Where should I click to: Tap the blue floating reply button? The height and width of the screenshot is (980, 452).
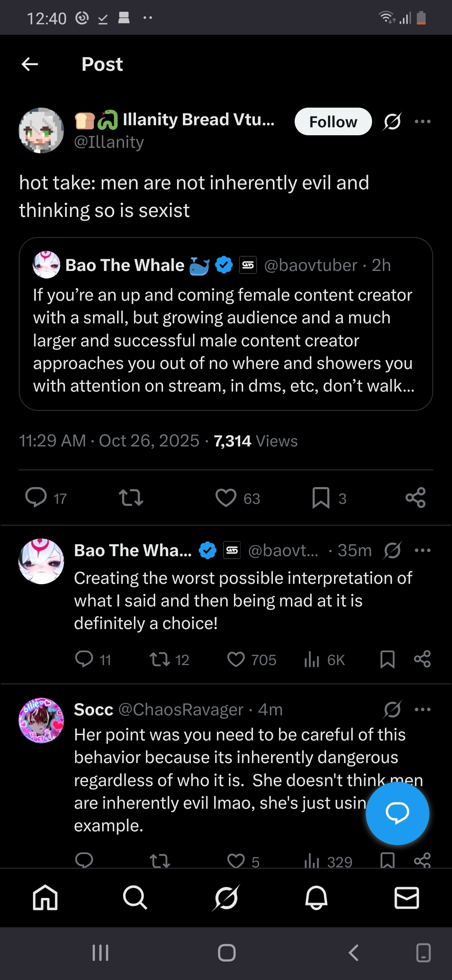[397, 813]
